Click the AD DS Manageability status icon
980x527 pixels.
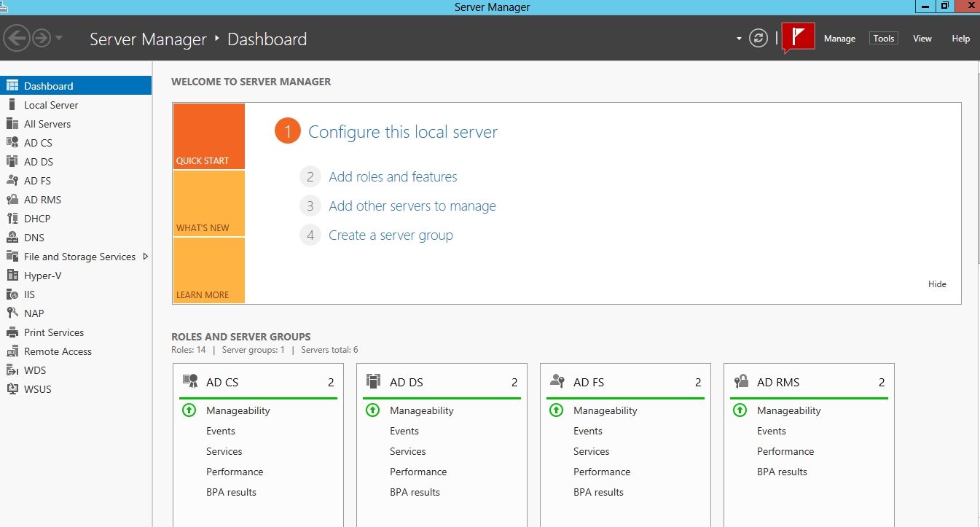(372, 410)
